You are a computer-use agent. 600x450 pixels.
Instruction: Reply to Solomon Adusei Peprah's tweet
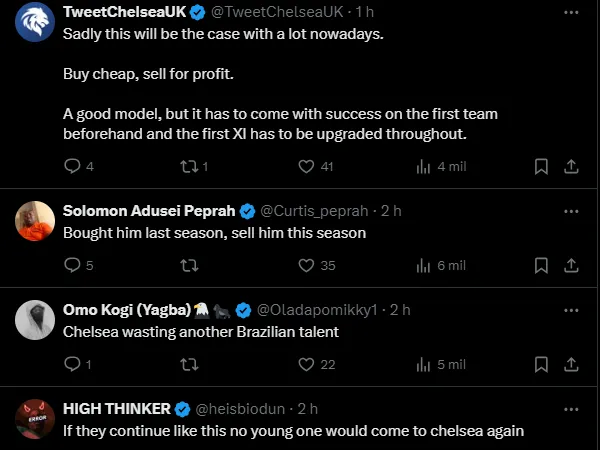72,265
